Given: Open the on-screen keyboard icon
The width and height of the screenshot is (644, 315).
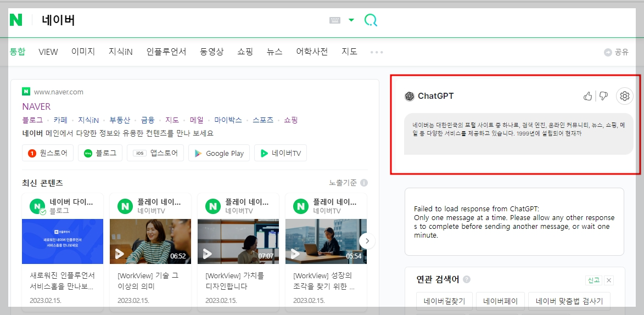Looking at the screenshot, I should tap(335, 20).
